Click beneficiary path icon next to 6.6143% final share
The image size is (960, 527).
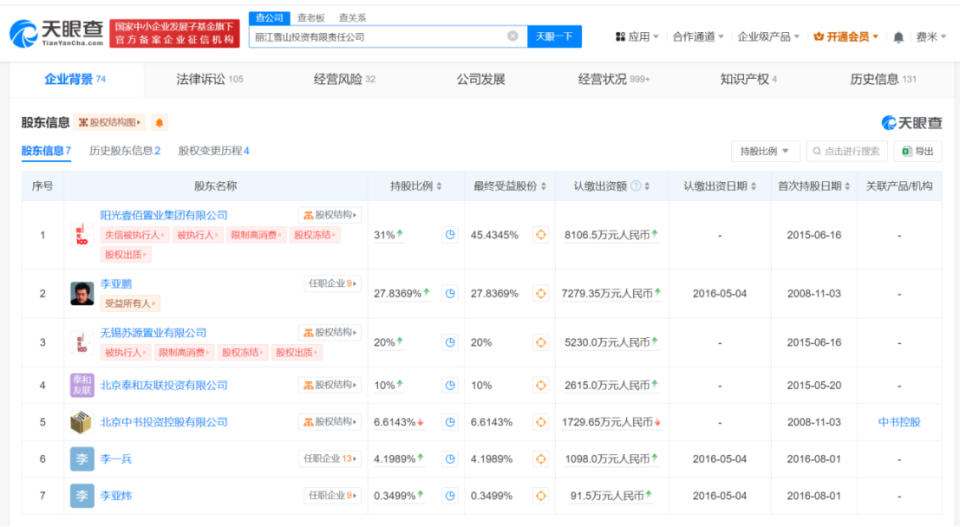541,422
